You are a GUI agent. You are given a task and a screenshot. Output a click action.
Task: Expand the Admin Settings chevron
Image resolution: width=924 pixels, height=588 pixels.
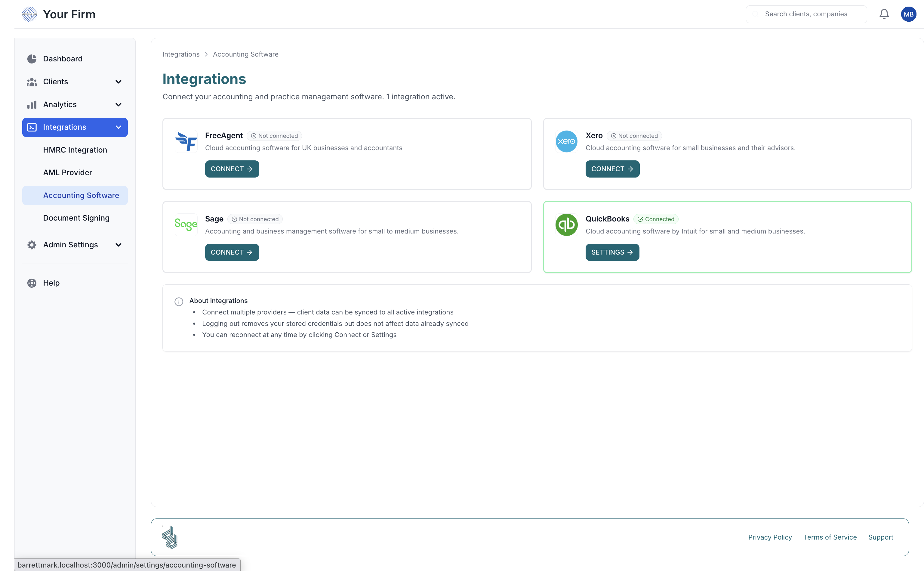[119, 245]
